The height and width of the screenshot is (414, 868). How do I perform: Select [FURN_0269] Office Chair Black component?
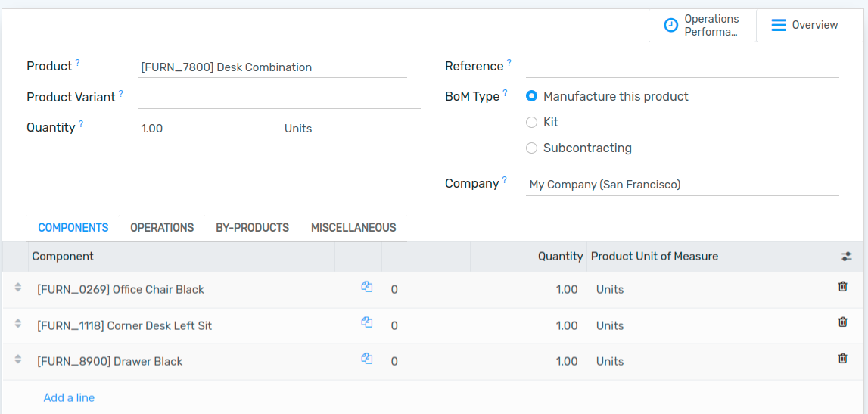pos(120,289)
